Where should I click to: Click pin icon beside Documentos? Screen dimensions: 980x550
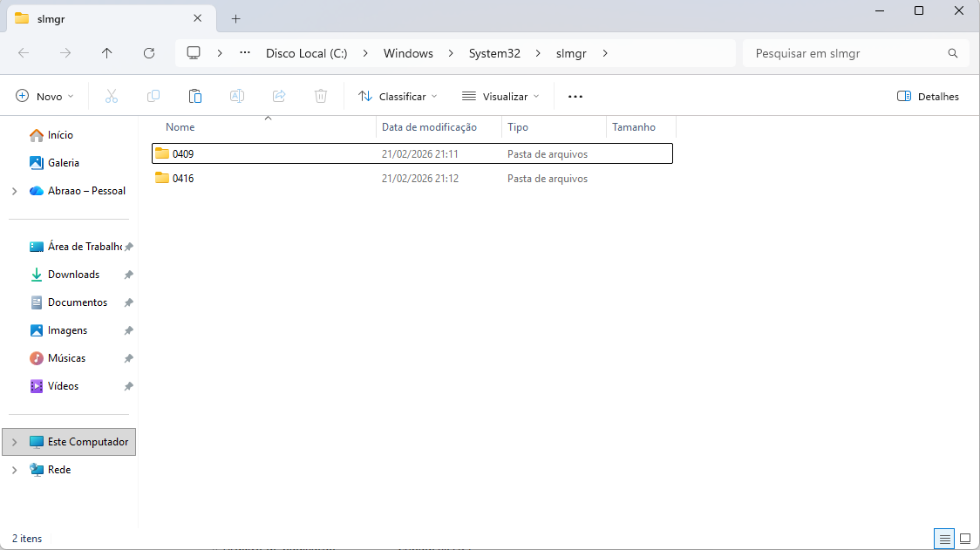point(128,302)
